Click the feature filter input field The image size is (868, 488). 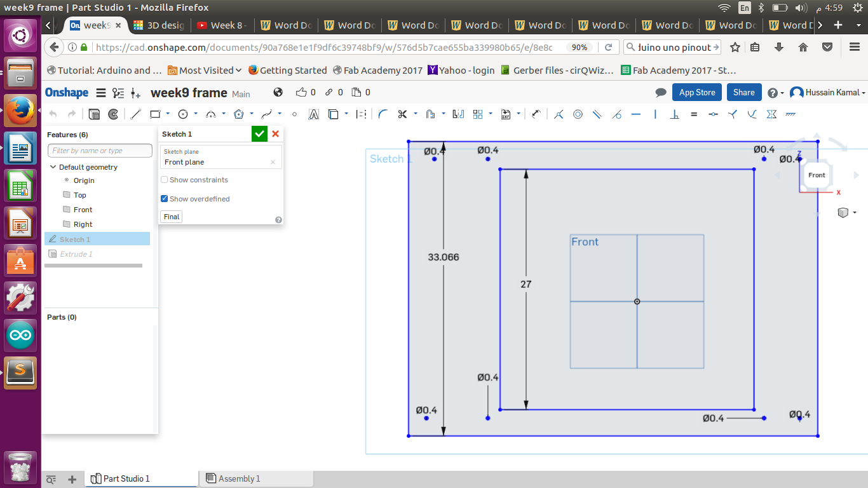(x=100, y=151)
